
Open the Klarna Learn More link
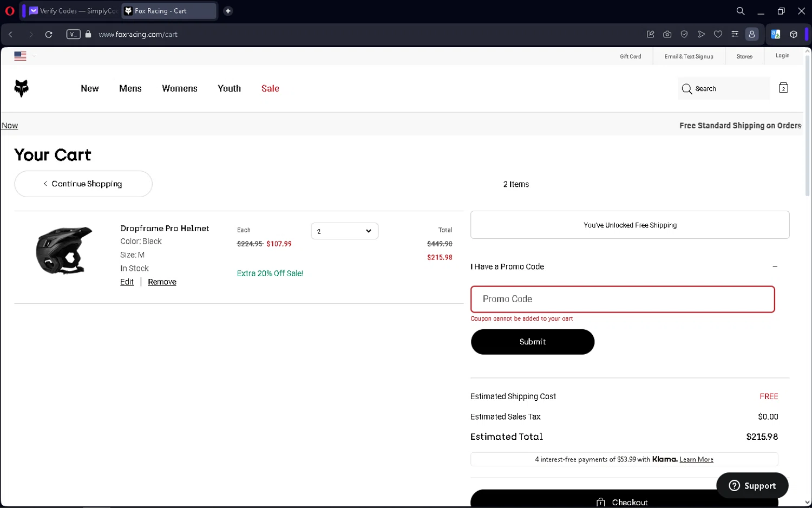pyautogui.click(x=696, y=459)
